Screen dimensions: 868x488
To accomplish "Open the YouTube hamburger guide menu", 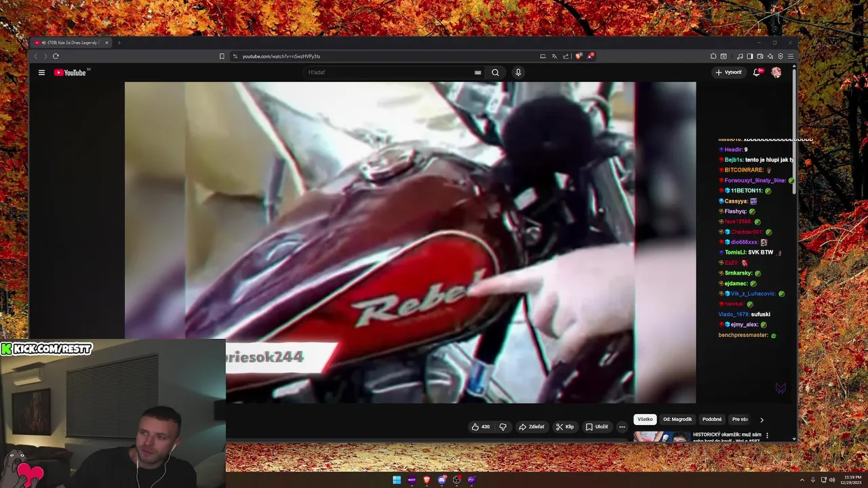I will click(x=41, y=73).
